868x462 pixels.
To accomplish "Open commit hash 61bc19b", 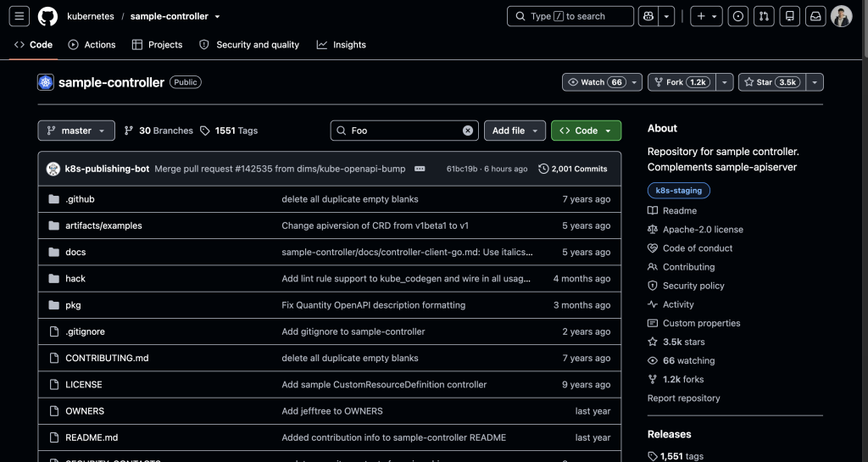I will click(x=462, y=169).
